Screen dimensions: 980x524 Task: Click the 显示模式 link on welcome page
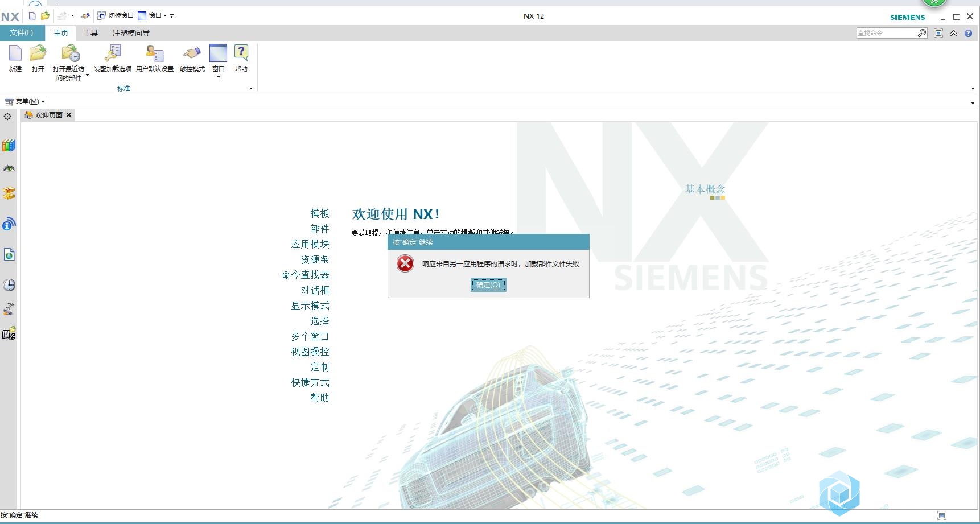point(310,306)
